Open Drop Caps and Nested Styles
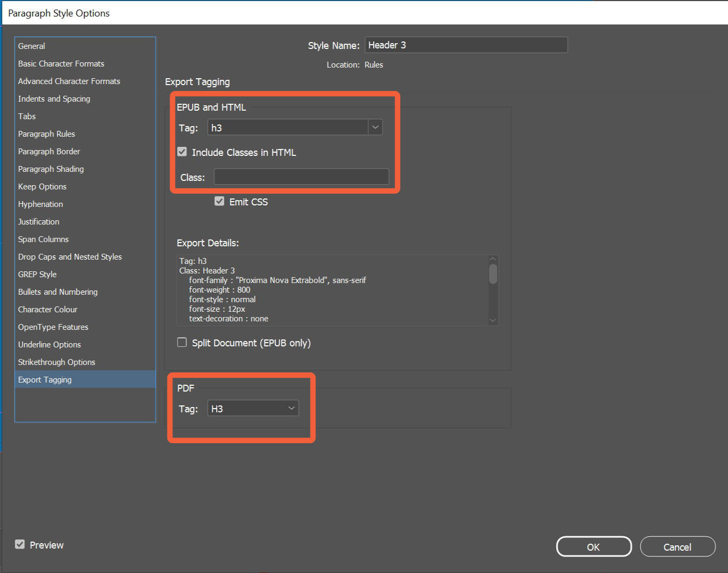The image size is (728, 573). (70, 256)
